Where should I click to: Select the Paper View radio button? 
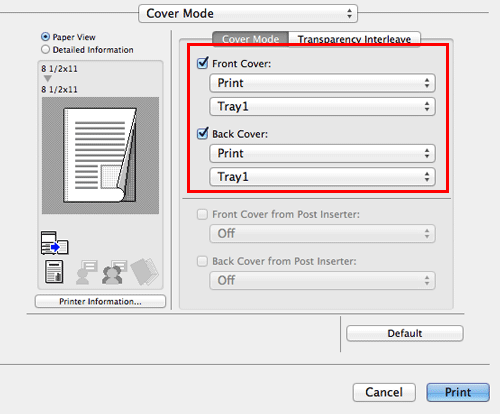click(x=45, y=37)
